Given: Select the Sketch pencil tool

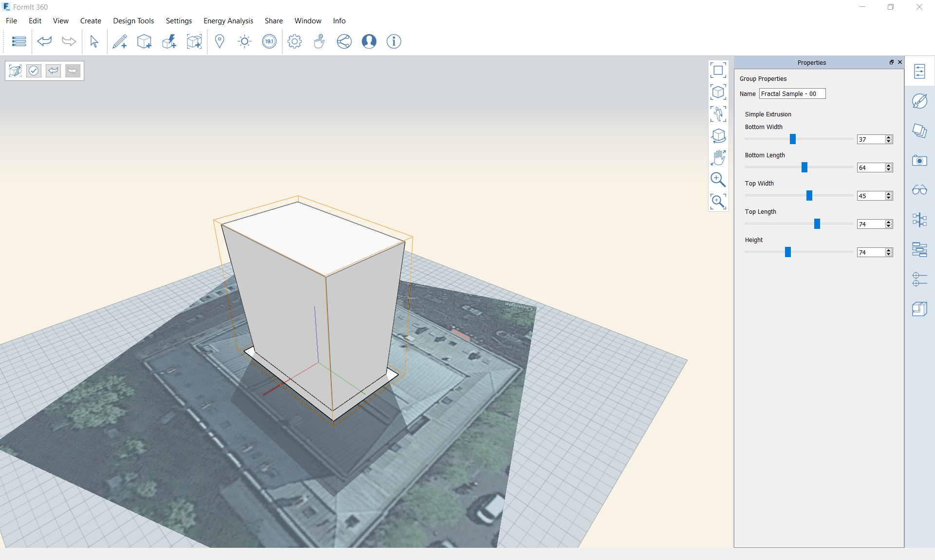Looking at the screenshot, I should click(120, 41).
